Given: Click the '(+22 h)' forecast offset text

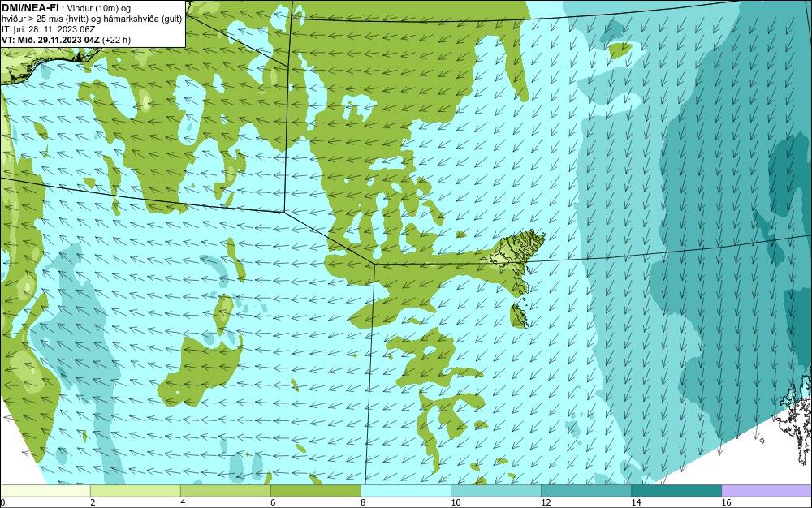Looking at the screenshot, I should tap(116, 40).
